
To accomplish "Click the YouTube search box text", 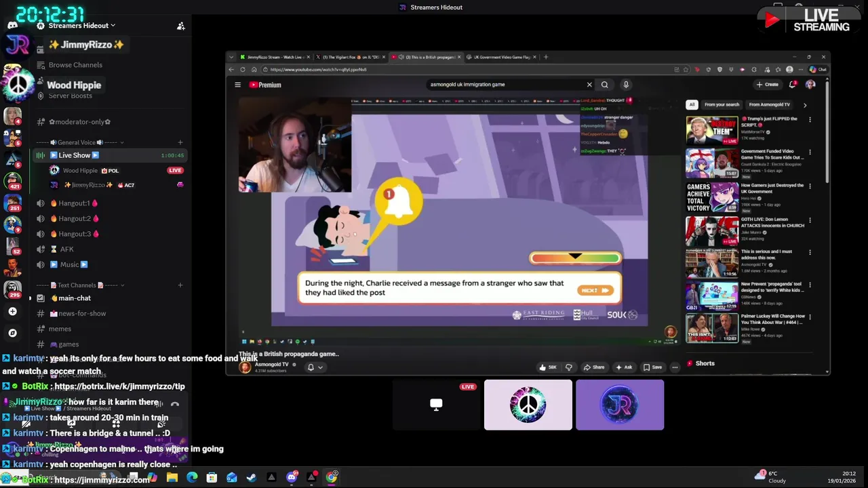I will click(467, 85).
